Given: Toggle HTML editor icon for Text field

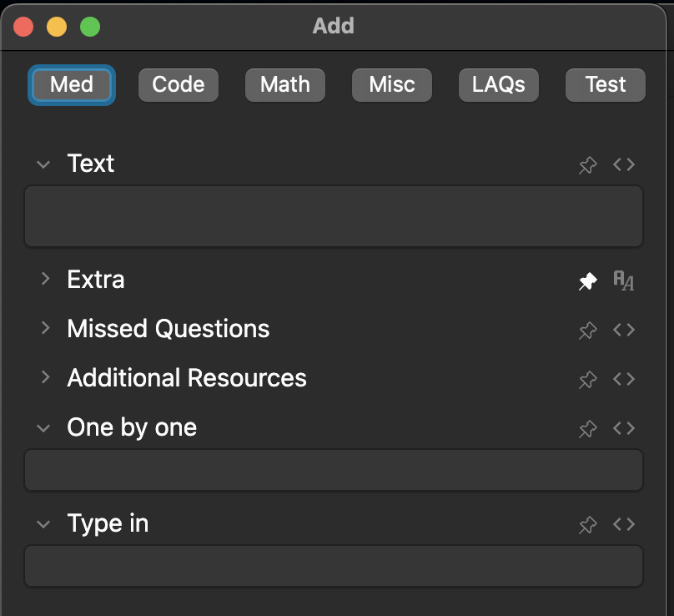Looking at the screenshot, I should tap(624, 164).
